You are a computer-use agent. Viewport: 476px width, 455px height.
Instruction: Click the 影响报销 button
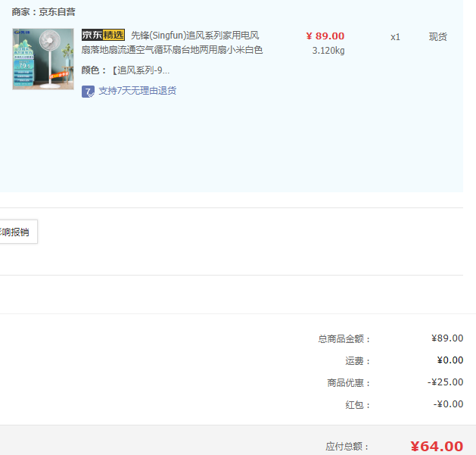pyautogui.click(x=18, y=232)
